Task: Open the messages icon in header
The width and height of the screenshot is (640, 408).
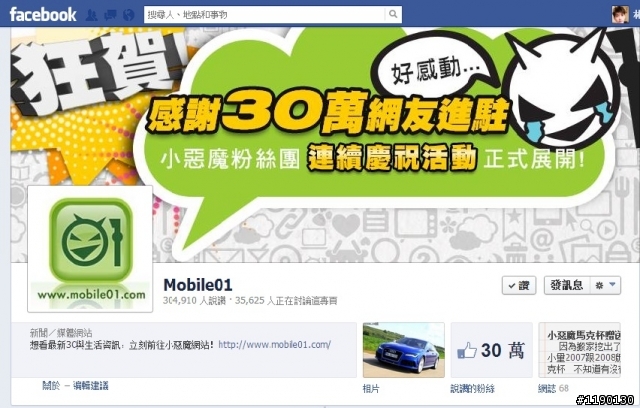Action: (x=110, y=15)
